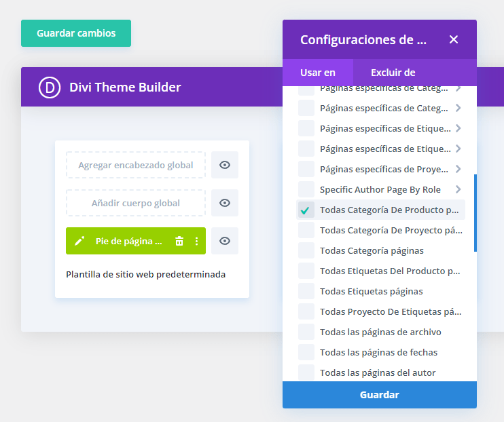504x422 pixels.
Task: Toggle visibility eye for global header
Action: point(225,165)
